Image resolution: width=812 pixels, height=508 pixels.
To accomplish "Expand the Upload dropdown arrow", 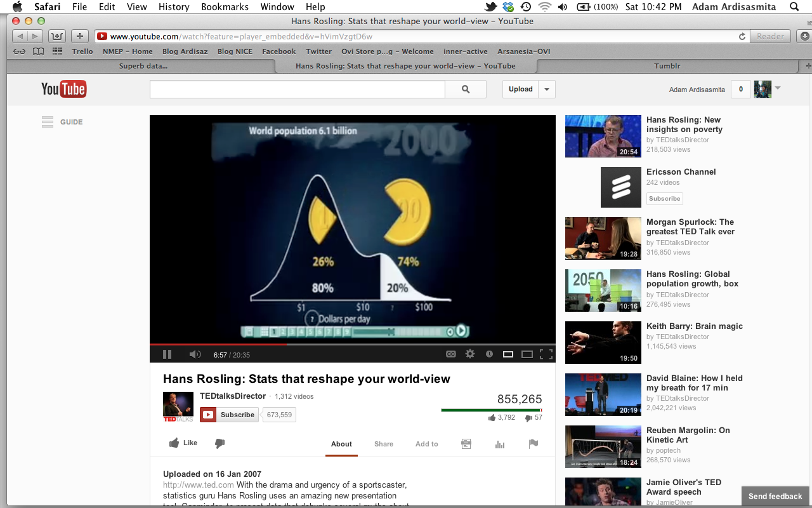I will (x=547, y=90).
